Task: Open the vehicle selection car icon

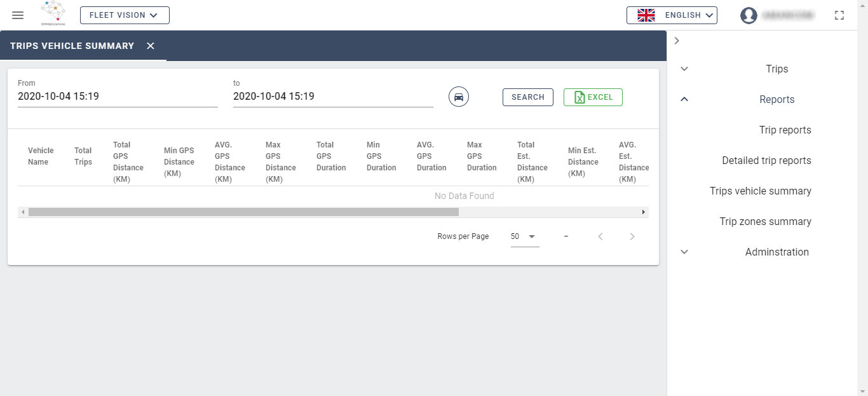Action: click(x=459, y=97)
